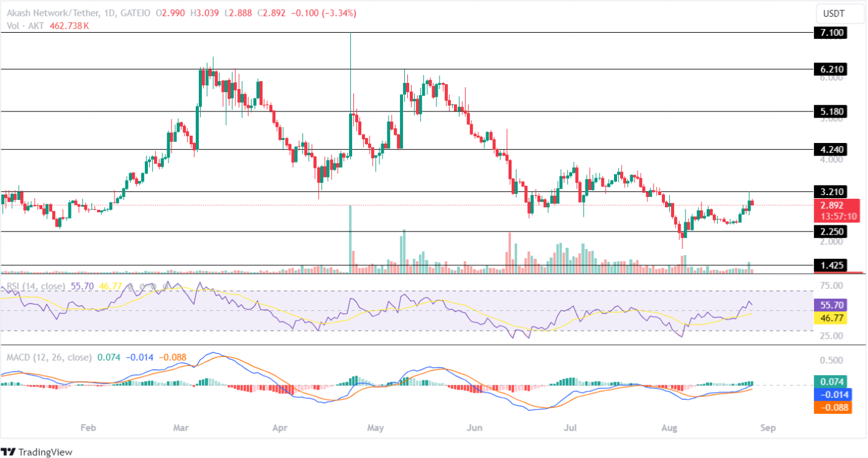Click the Apr date on time axis

(279, 428)
